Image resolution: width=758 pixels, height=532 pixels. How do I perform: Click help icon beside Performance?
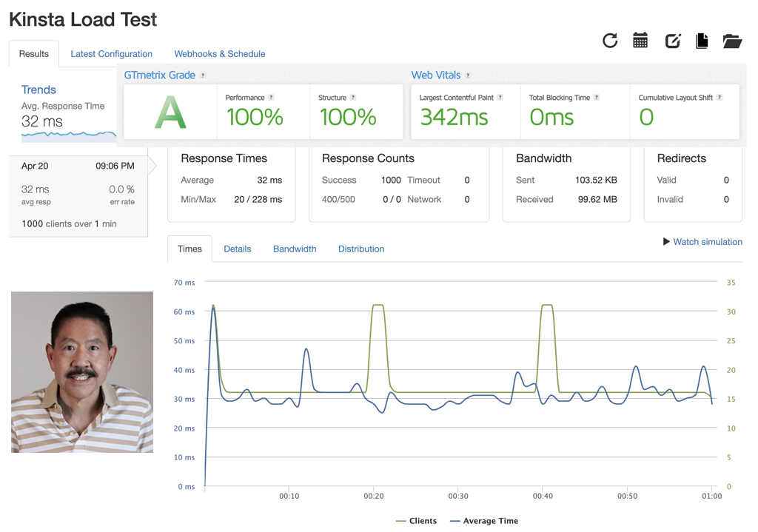pos(271,97)
